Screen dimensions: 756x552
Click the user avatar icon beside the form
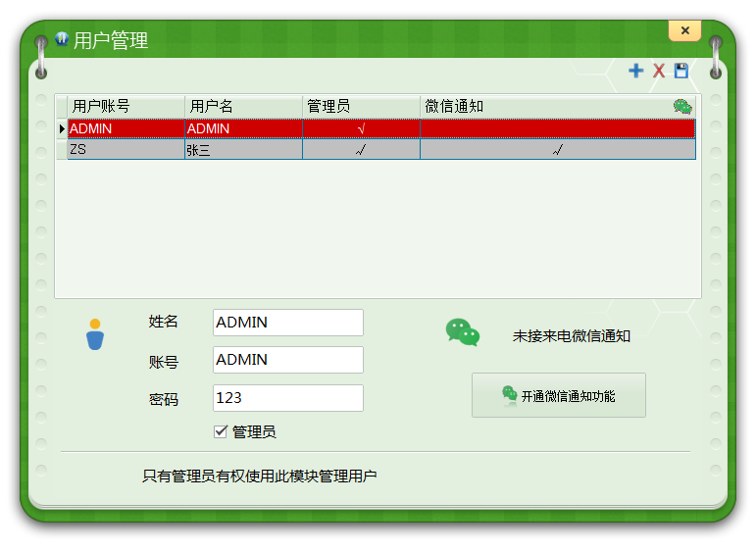point(95,334)
